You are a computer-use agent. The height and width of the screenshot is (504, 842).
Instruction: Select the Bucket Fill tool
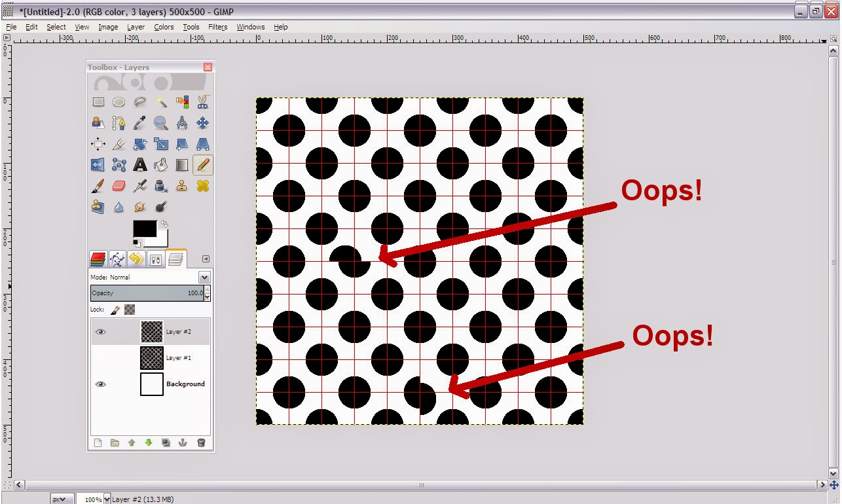coord(161,165)
